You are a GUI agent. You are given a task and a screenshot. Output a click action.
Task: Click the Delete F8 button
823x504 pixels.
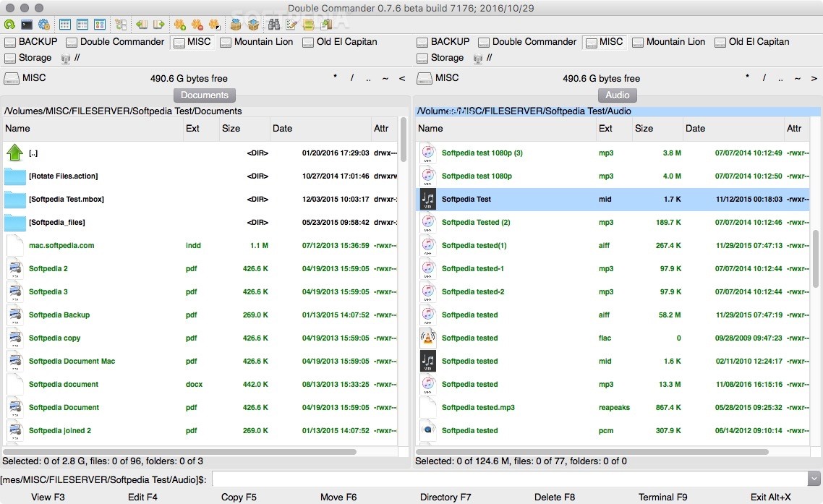point(554,497)
